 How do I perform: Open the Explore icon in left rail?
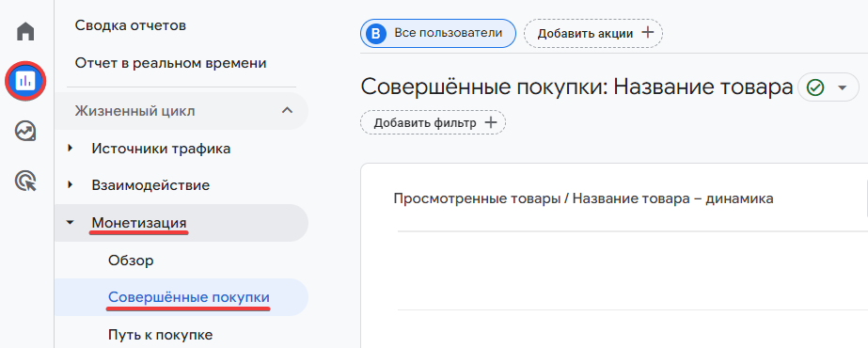tap(25, 132)
